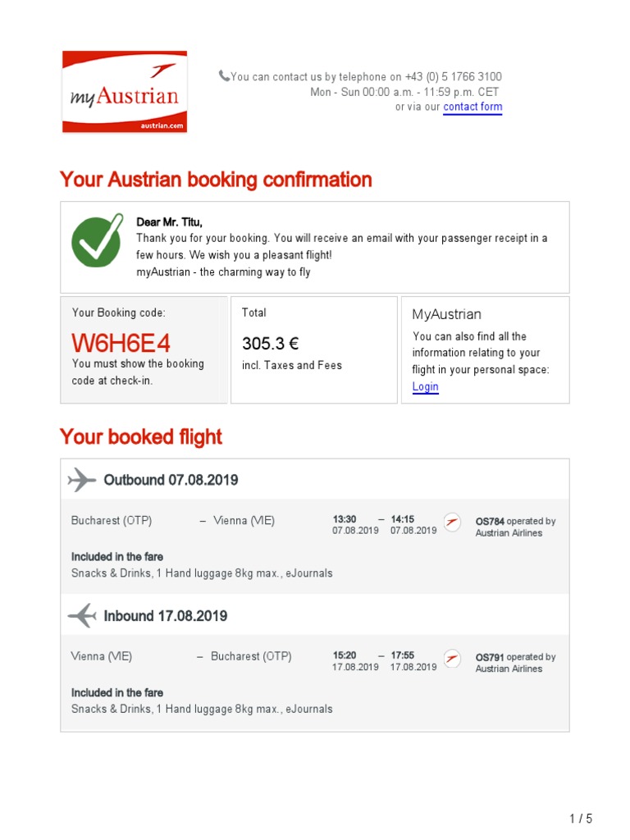Click the total price 305.3 €
Viewport: 630px width, 840px height.
pyautogui.click(x=270, y=344)
